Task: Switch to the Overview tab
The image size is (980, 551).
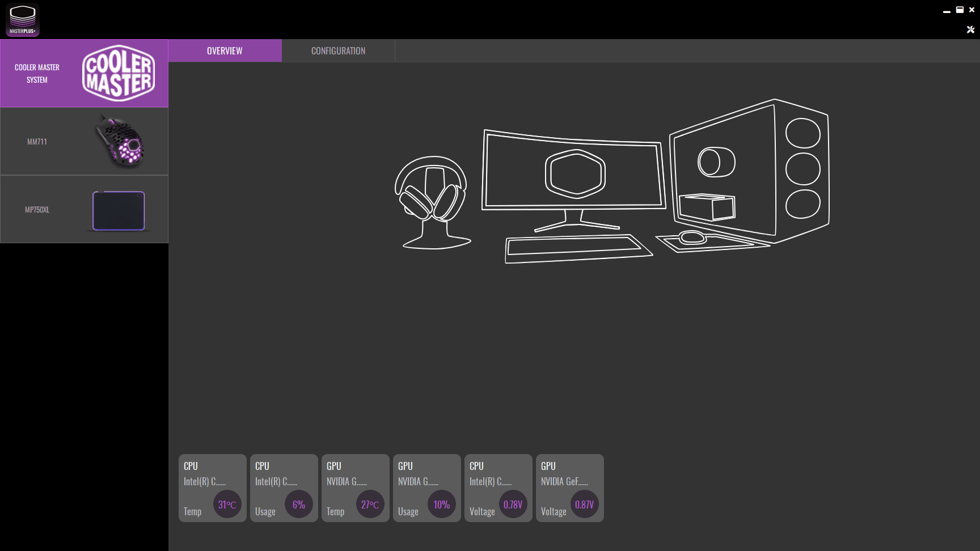Action: (x=225, y=51)
